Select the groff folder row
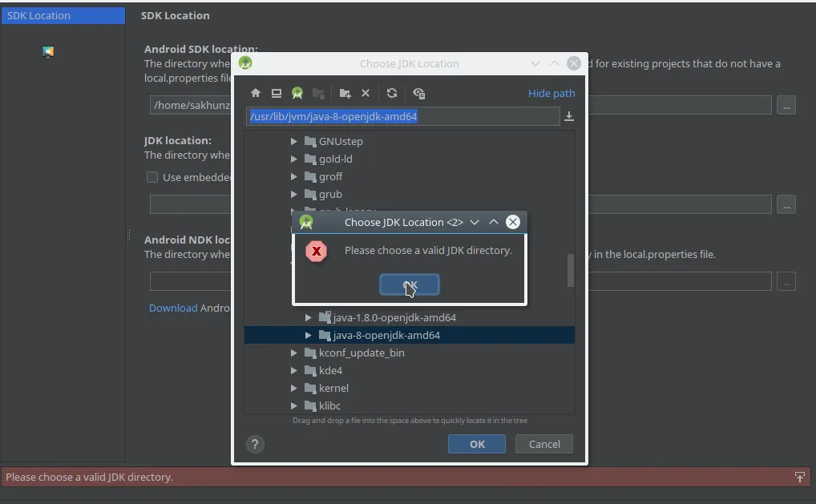This screenshot has width=816, height=504. coord(410,177)
